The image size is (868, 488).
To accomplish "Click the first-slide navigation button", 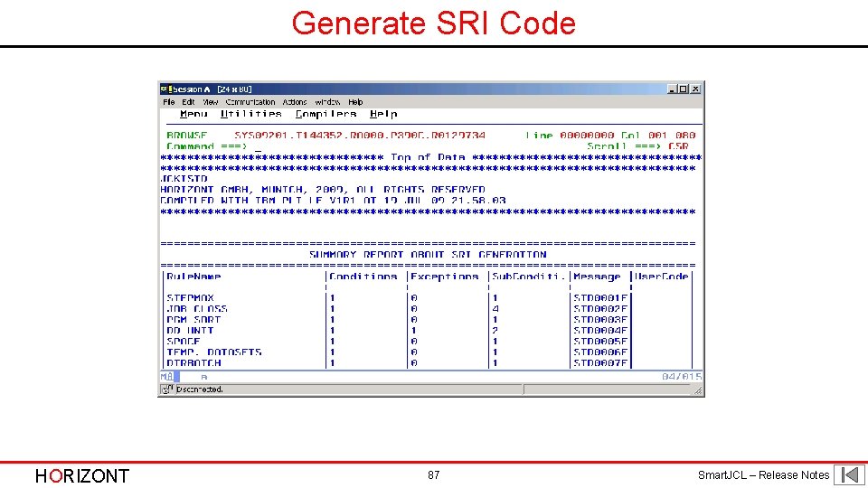I will (850, 474).
